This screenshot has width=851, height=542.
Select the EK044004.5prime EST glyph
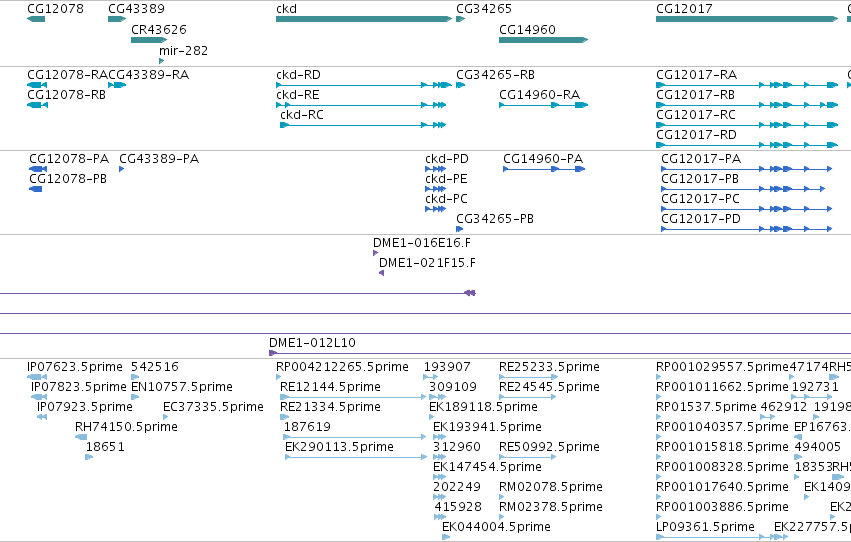coord(446,537)
